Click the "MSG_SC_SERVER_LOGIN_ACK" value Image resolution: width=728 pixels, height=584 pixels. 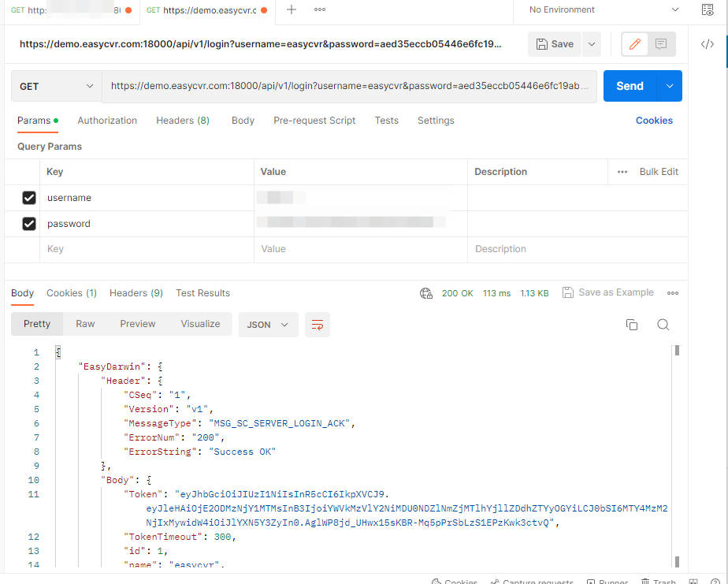tap(279, 424)
